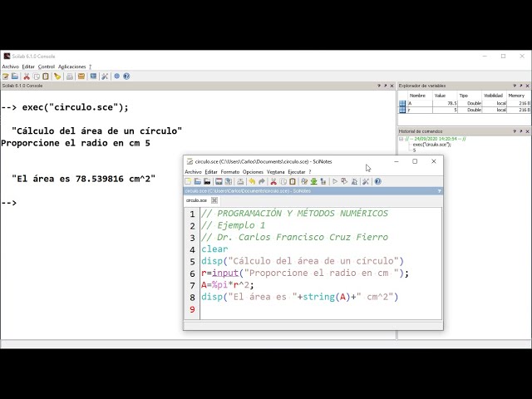Click Copy icon in console toolbar
Image resolution: width=532 pixels, height=399 pixels.
[x=37, y=76]
